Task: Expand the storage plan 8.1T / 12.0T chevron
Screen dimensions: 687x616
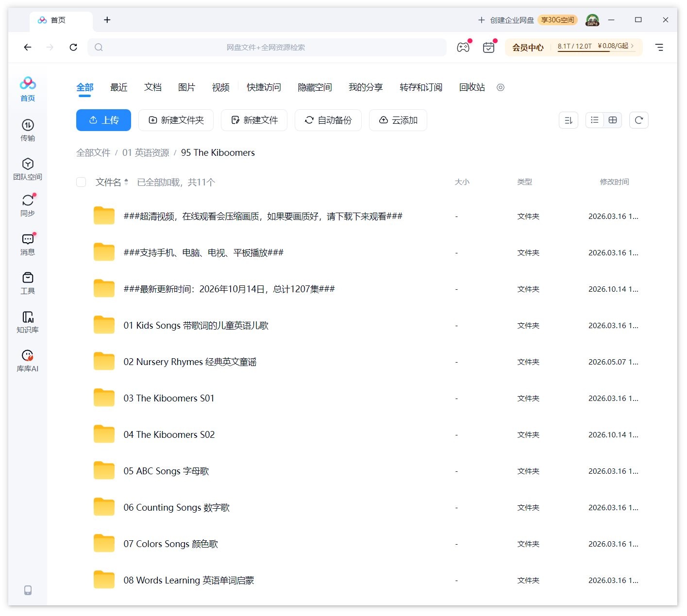Action: [x=632, y=46]
